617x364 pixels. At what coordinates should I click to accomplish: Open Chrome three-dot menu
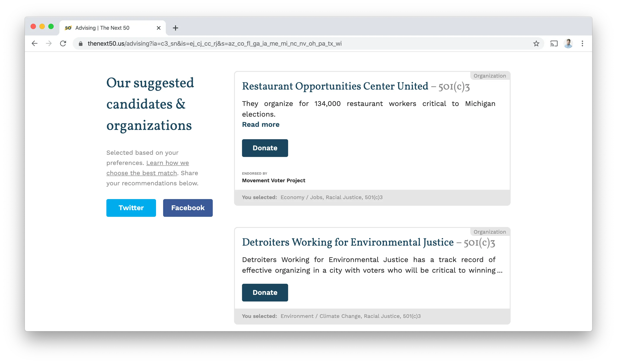(582, 43)
